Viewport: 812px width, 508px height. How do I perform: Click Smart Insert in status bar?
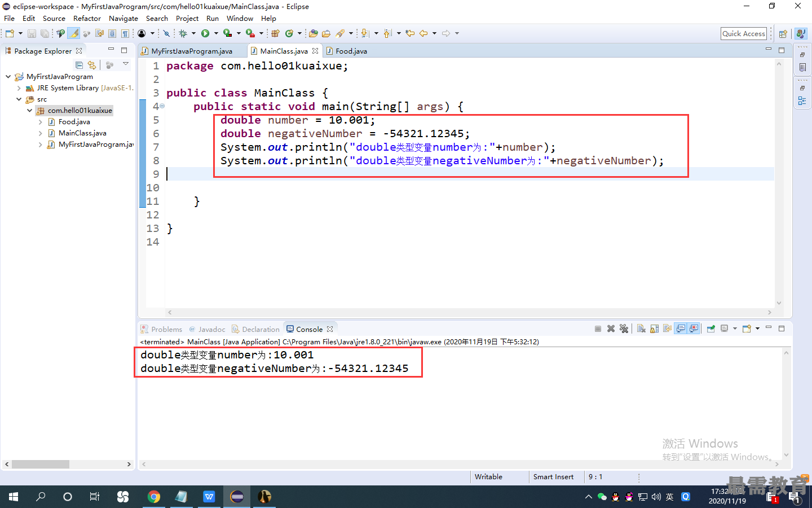(553, 477)
